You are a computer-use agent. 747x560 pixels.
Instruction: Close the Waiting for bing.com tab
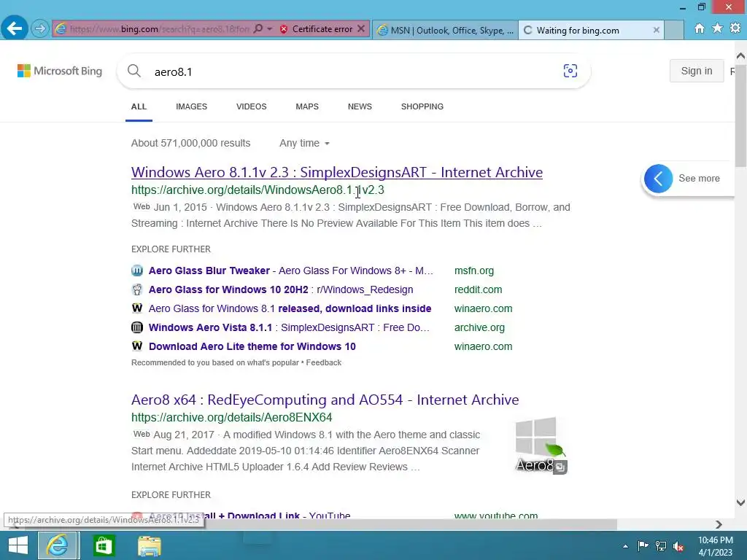click(x=656, y=30)
